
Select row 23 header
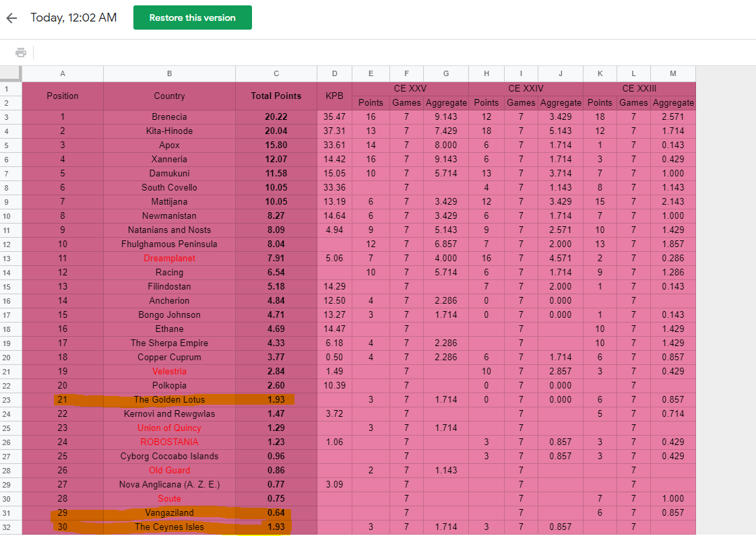[7, 399]
